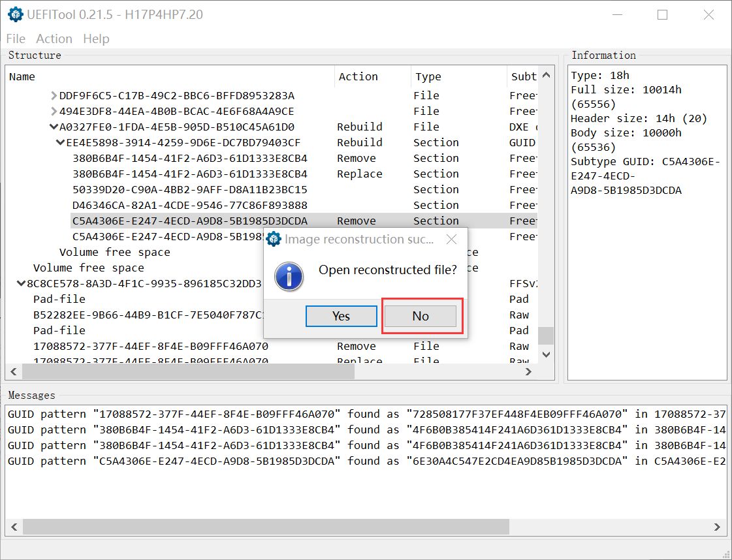The width and height of the screenshot is (732, 560).
Task: Collapse the EE4E5898-3914-4259 section node
Action: (60, 143)
